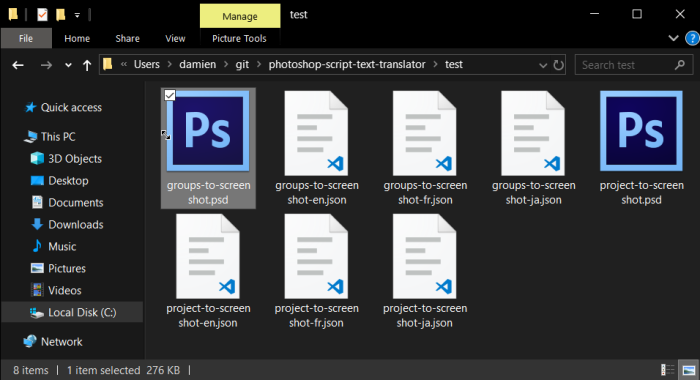Screen dimensions: 700x380
Task: Click the Desktop folder icon
Action: (37, 180)
